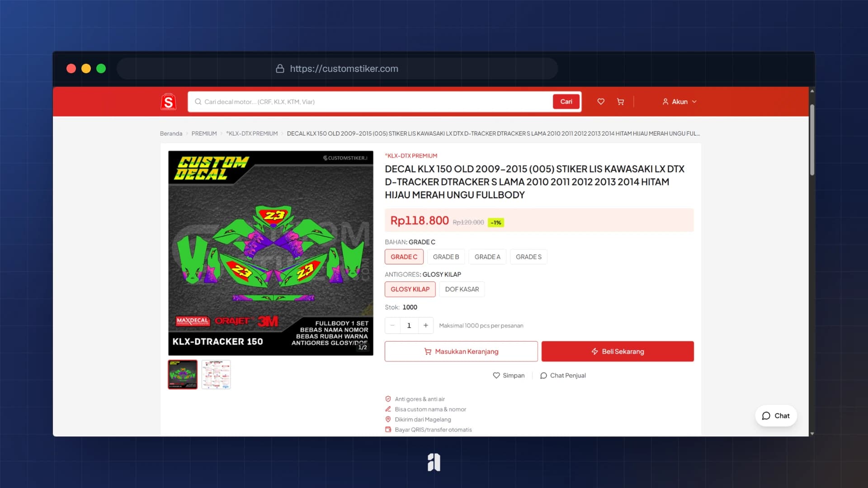Click Dikirim dari Magelang text
Image resolution: width=868 pixels, height=488 pixels.
[x=423, y=419]
